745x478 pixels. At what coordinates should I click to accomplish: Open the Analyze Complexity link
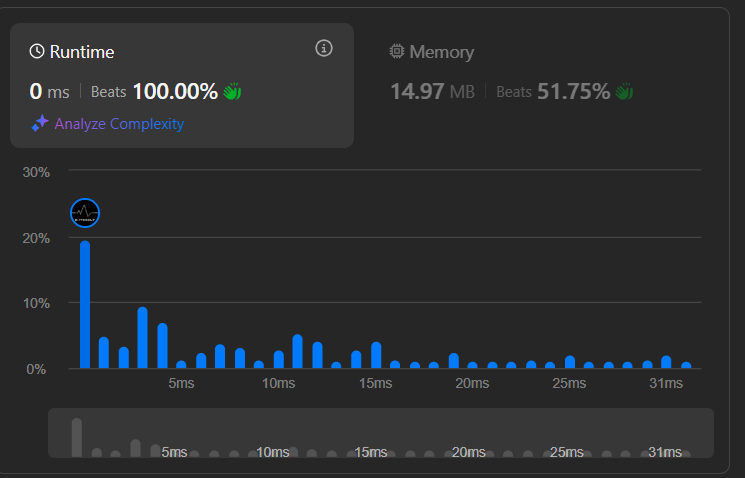pyautogui.click(x=119, y=124)
